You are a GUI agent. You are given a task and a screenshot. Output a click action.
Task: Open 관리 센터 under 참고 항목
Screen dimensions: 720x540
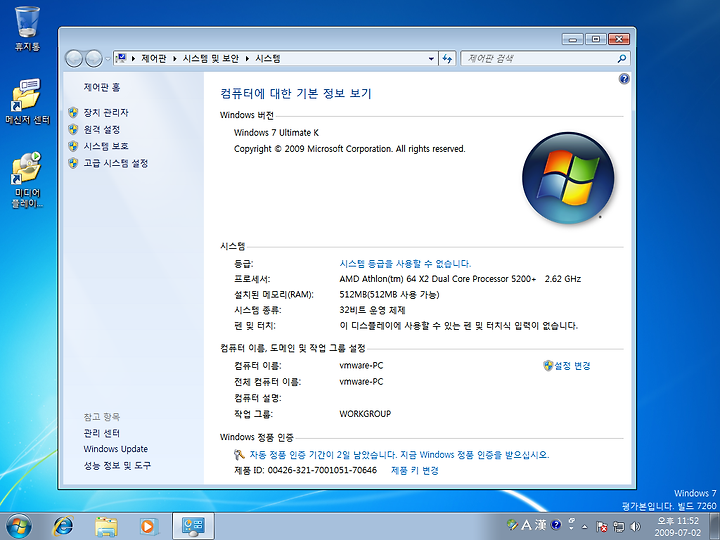click(x=101, y=433)
